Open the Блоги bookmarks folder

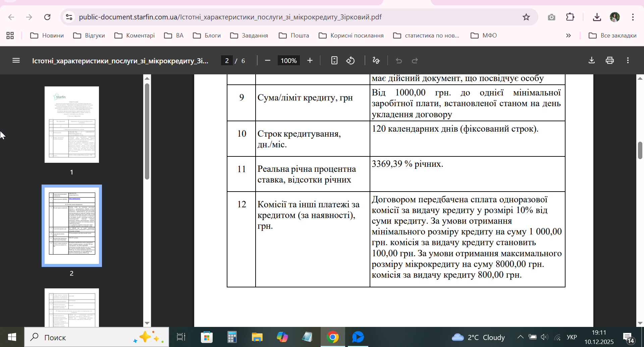click(207, 36)
